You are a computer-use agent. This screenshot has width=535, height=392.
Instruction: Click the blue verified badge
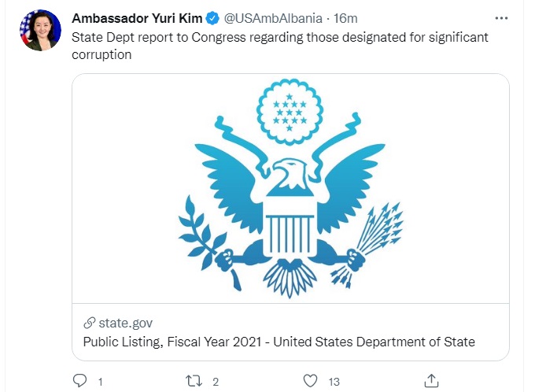pyautogui.click(x=212, y=18)
